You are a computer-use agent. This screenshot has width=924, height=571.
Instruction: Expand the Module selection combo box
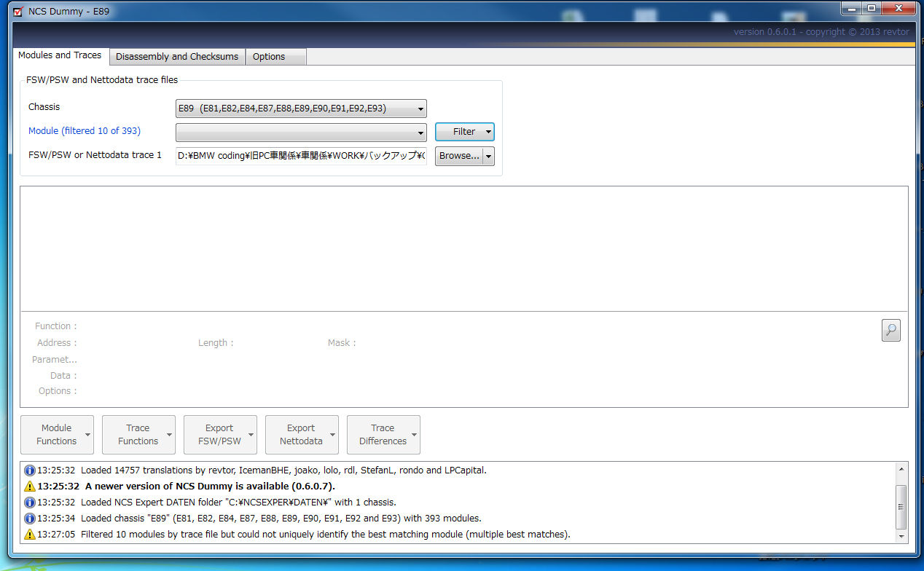tap(301, 132)
